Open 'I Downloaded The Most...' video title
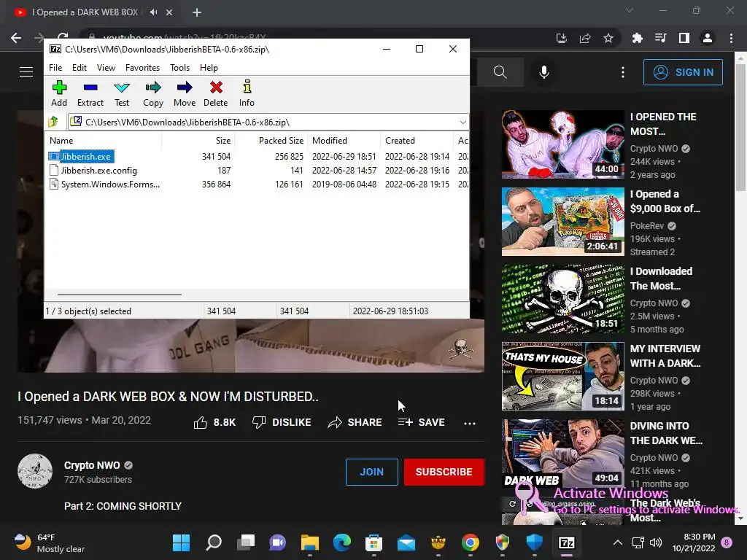 click(661, 279)
